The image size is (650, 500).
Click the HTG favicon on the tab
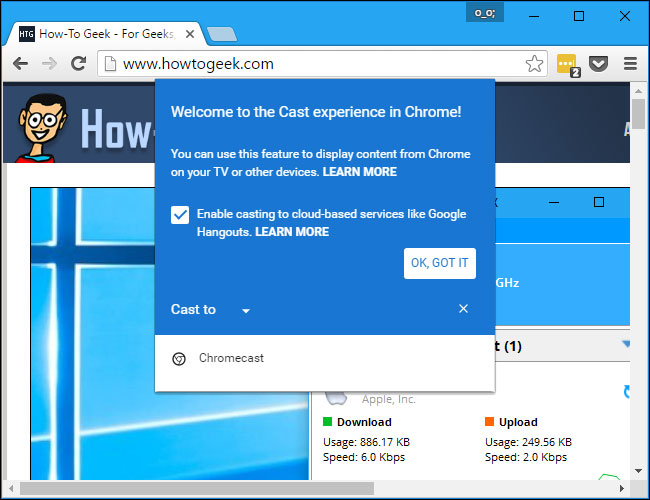pyautogui.click(x=27, y=34)
